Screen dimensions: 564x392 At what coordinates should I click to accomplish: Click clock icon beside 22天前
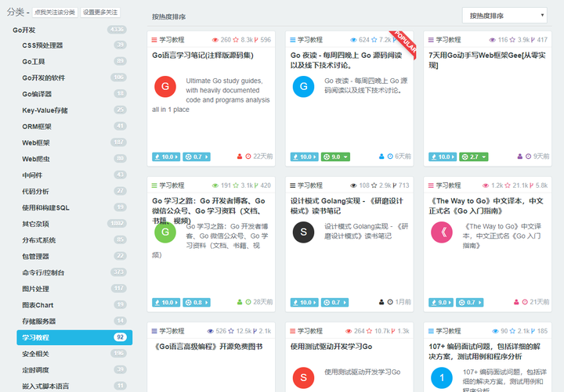(248, 156)
